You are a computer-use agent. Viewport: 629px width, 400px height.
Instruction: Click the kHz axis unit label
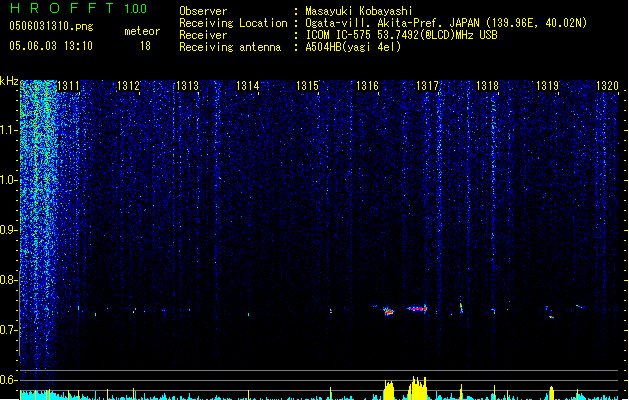[9, 81]
